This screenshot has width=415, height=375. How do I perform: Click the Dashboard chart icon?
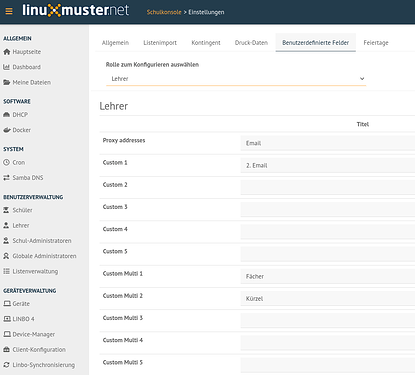[6, 67]
